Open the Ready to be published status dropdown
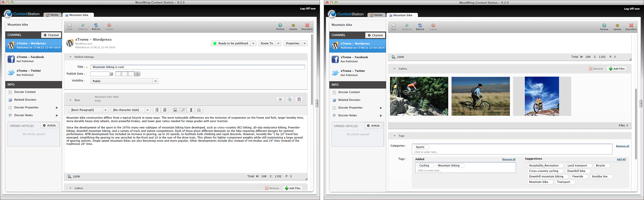The height and width of the screenshot is (200, 644). point(253,43)
